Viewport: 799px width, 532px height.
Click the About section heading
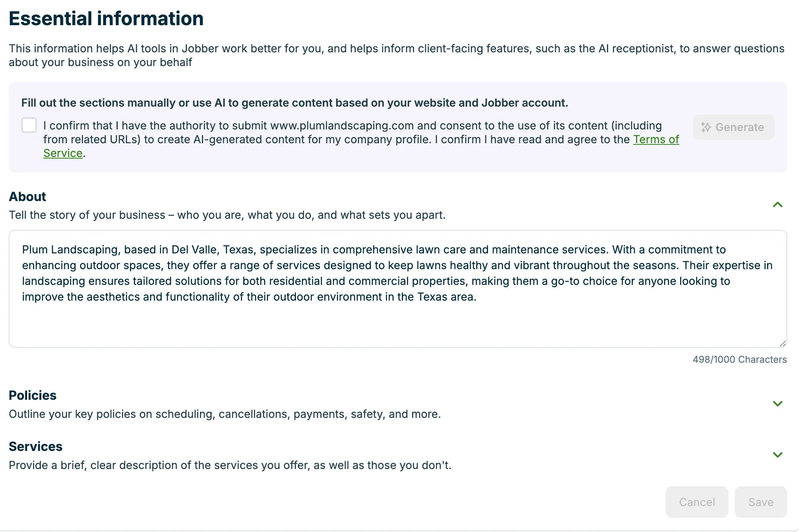28,196
